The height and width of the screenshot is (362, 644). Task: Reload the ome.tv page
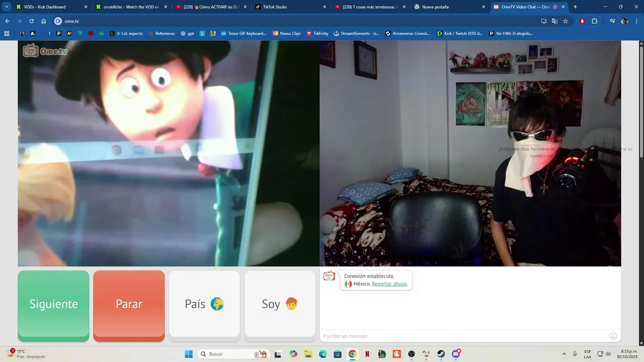click(x=31, y=21)
